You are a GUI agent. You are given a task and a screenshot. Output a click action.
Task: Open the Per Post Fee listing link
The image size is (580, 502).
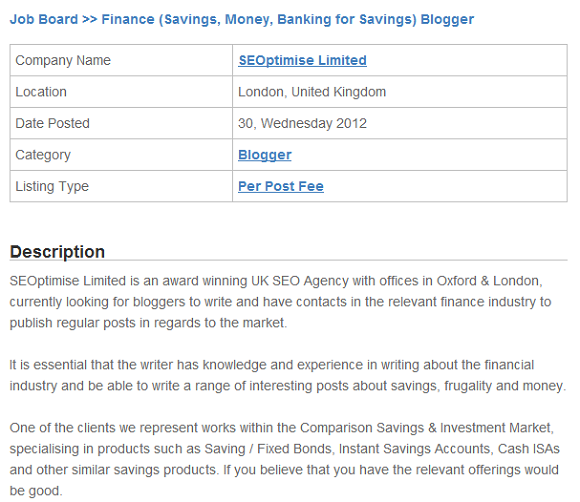(x=281, y=186)
